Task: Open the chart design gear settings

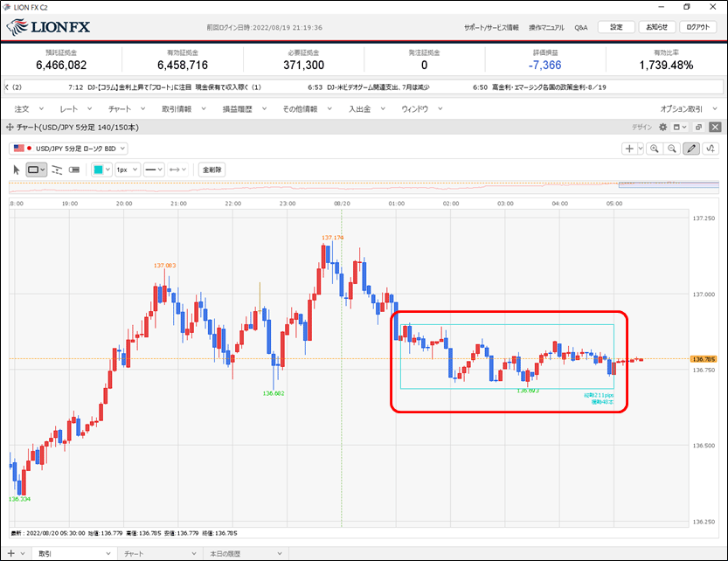Action: [x=663, y=128]
